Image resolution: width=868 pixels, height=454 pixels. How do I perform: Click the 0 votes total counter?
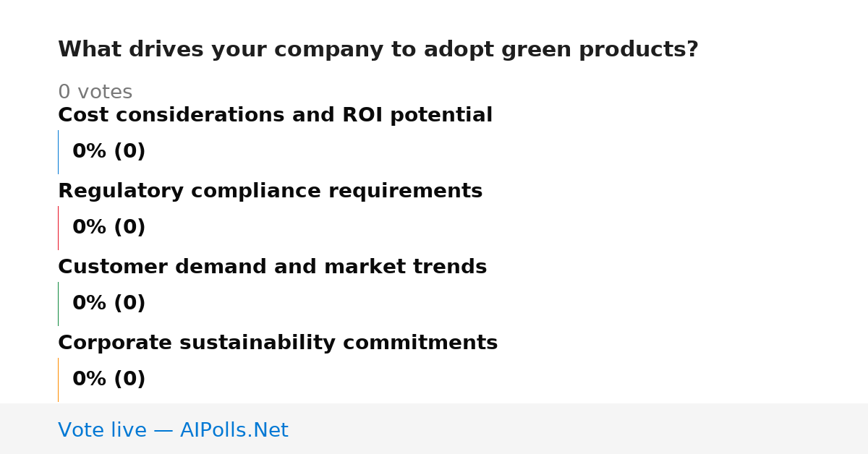coord(95,93)
